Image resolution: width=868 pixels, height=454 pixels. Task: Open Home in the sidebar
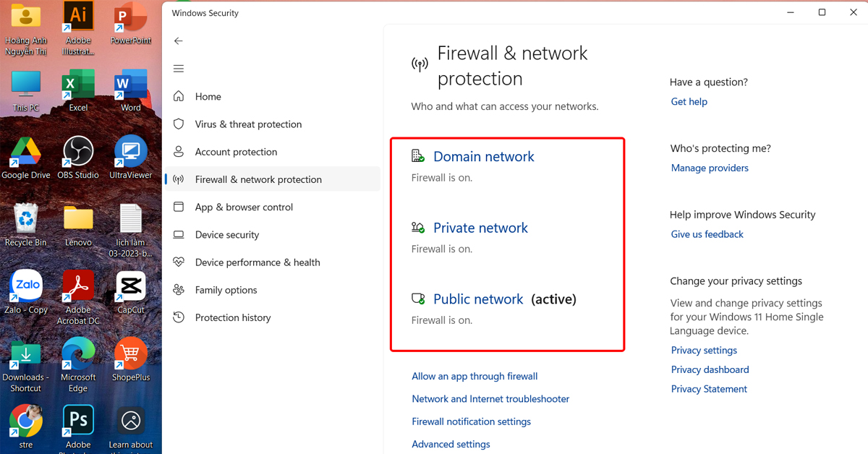[208, 97]
